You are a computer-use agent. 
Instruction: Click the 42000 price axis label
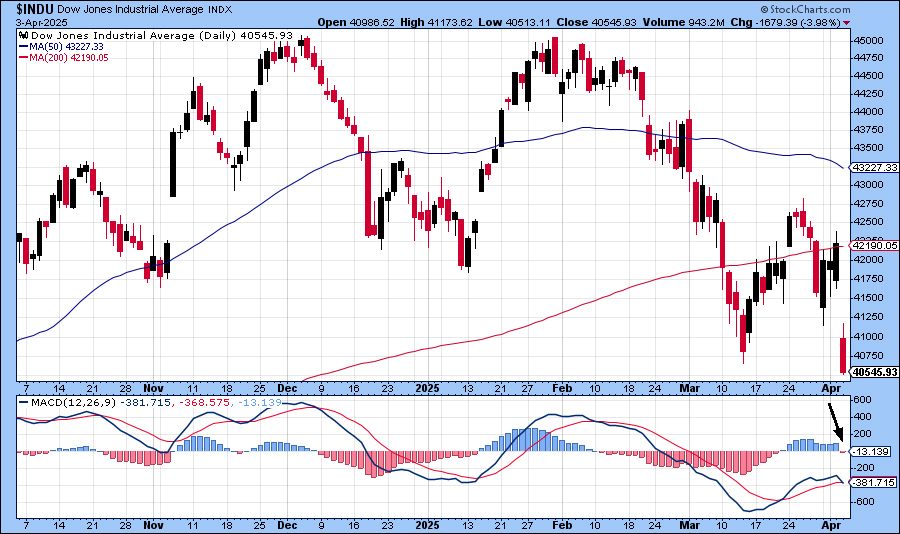click(868, 260)
